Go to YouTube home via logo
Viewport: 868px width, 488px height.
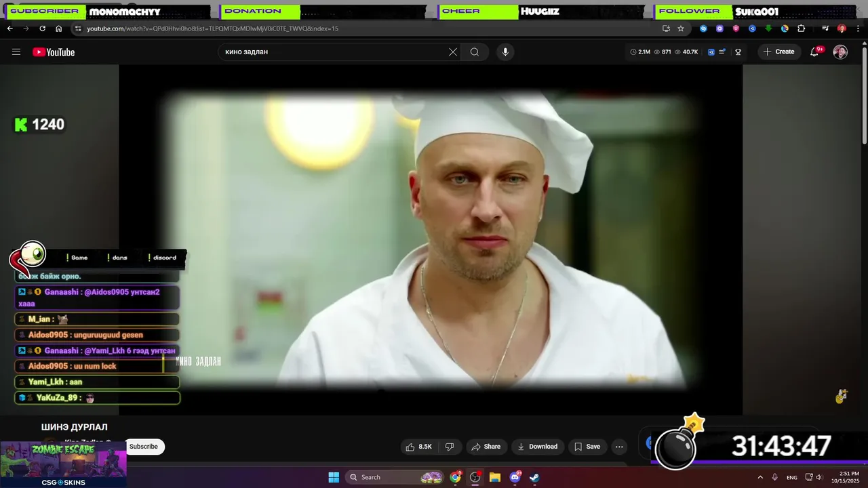coord(54,52)
